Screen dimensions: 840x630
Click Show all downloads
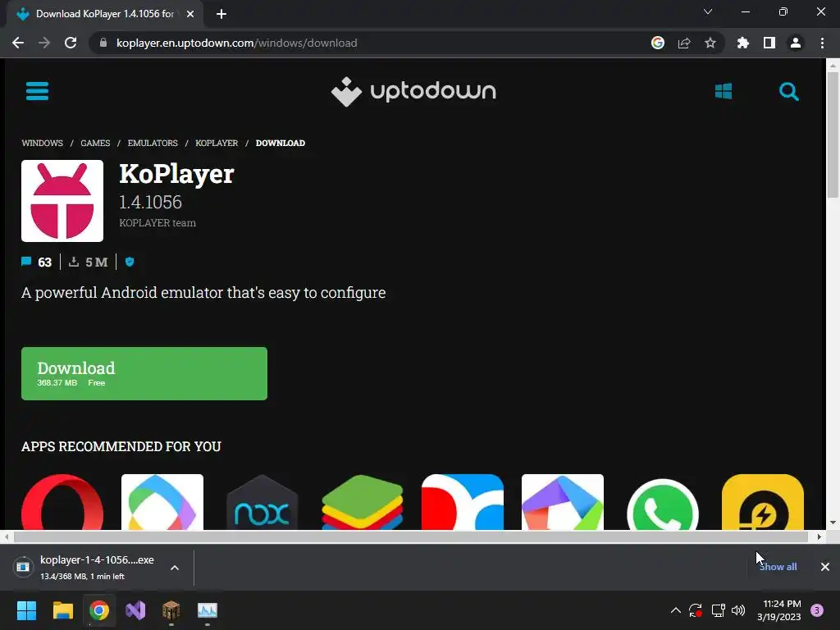pos(778,567)
